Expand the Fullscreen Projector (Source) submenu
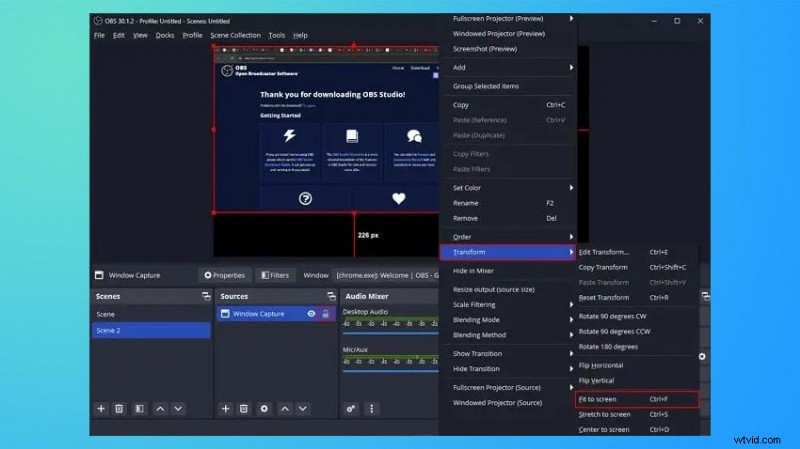Image resolution: width=800 pixels, height=449 pixels. pos(571,387)
